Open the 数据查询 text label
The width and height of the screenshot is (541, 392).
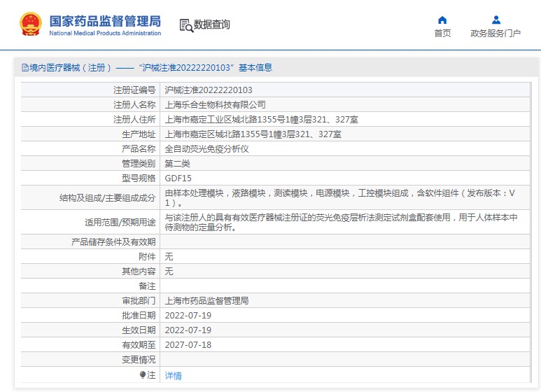click(212, 25)
